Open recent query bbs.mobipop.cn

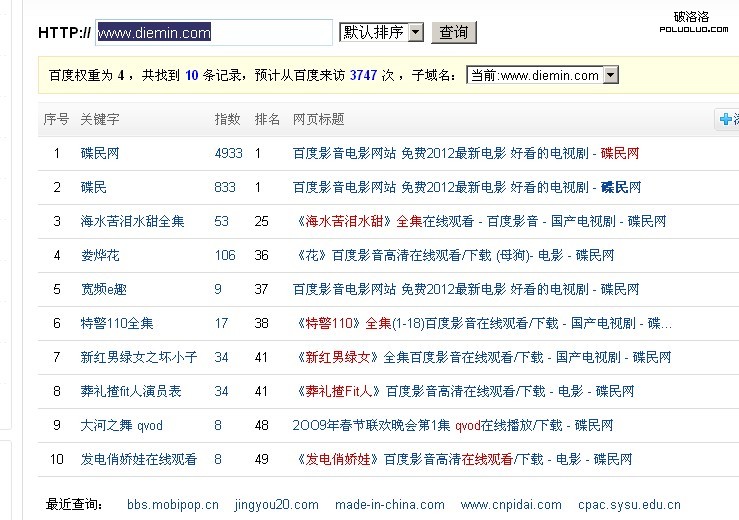[x=172, y=505]
